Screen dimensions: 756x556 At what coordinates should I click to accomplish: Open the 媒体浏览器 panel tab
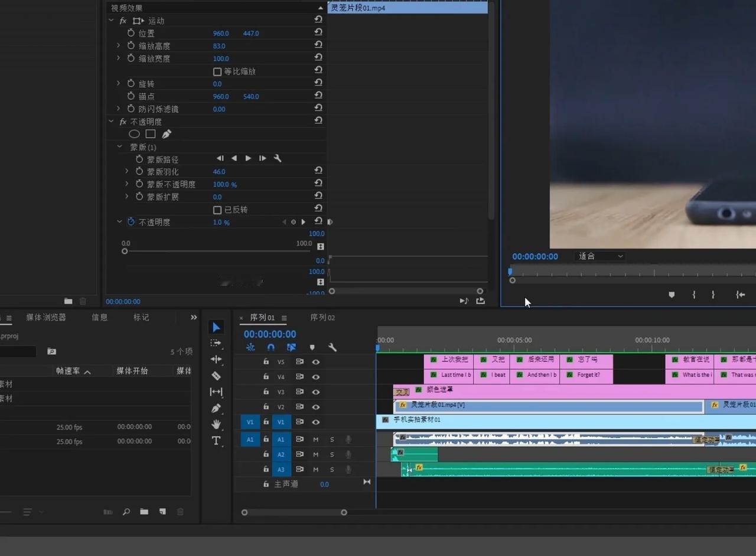pos(46,318)
